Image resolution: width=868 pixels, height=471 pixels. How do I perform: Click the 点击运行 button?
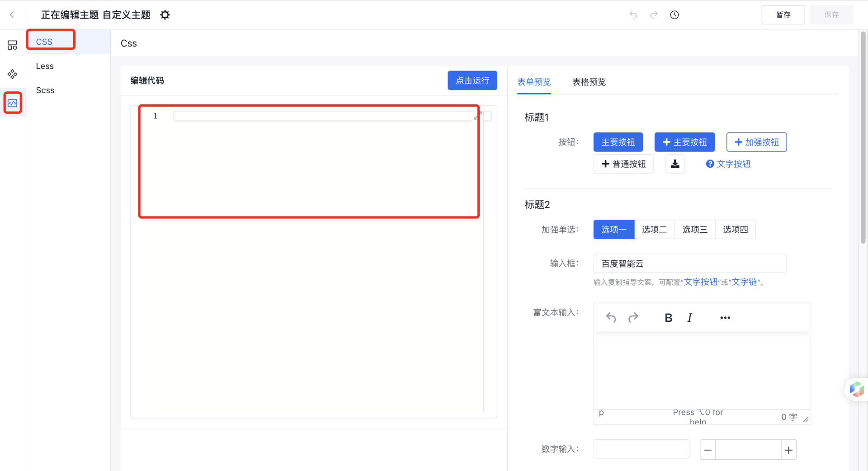(x=472, y=80)
